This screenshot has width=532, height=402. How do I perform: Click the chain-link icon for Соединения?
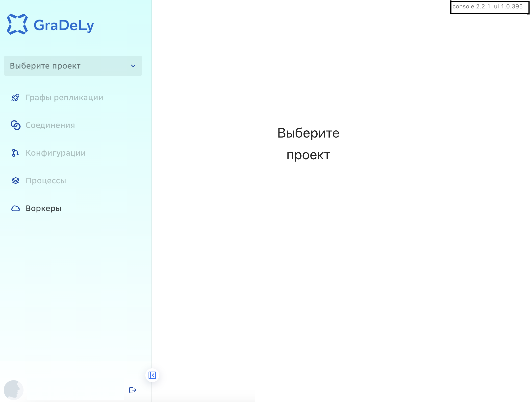[15, 125]
